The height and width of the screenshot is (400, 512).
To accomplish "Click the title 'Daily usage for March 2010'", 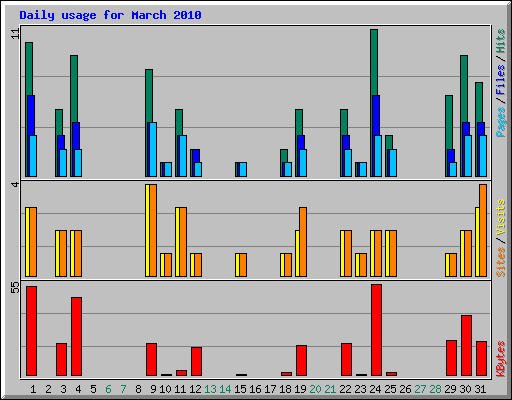I will (x=110, y=15).
